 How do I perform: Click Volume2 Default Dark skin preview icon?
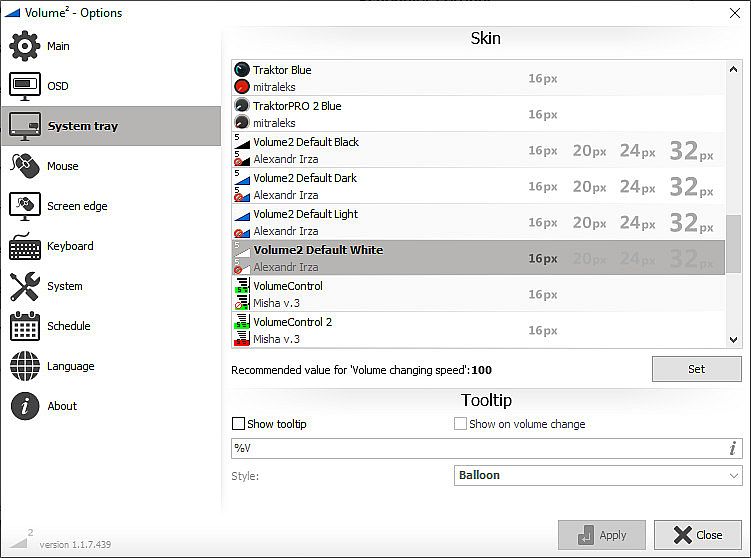point(242,178)
